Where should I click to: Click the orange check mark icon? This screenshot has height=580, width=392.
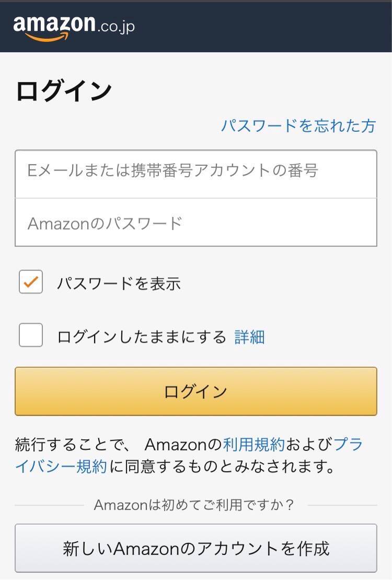31,282
